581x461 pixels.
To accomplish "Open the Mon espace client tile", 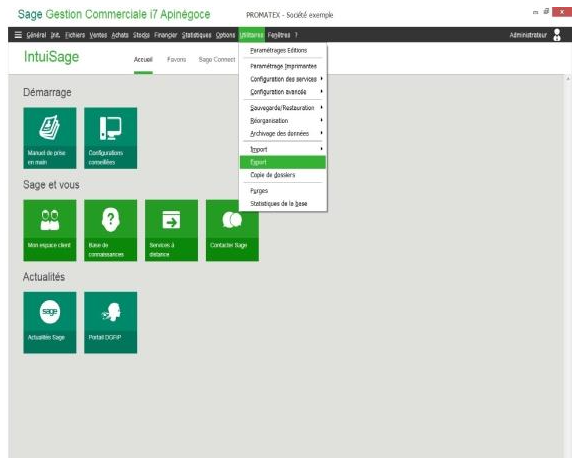I will click(x=50, y=230).
